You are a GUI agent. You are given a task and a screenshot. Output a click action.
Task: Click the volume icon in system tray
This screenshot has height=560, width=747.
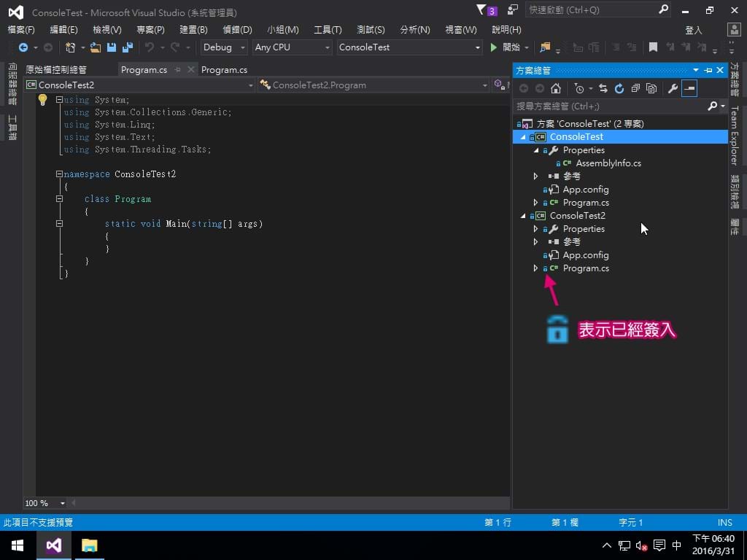pos(641,545)
